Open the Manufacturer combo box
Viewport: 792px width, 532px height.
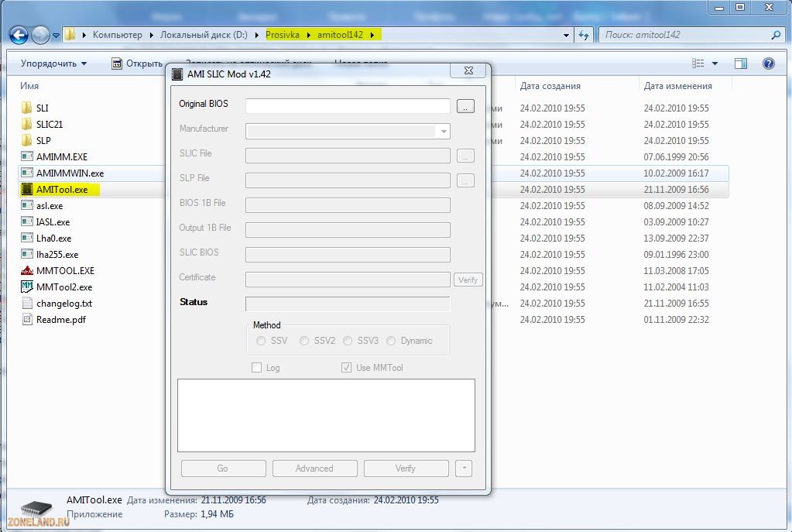pos(348,132)
